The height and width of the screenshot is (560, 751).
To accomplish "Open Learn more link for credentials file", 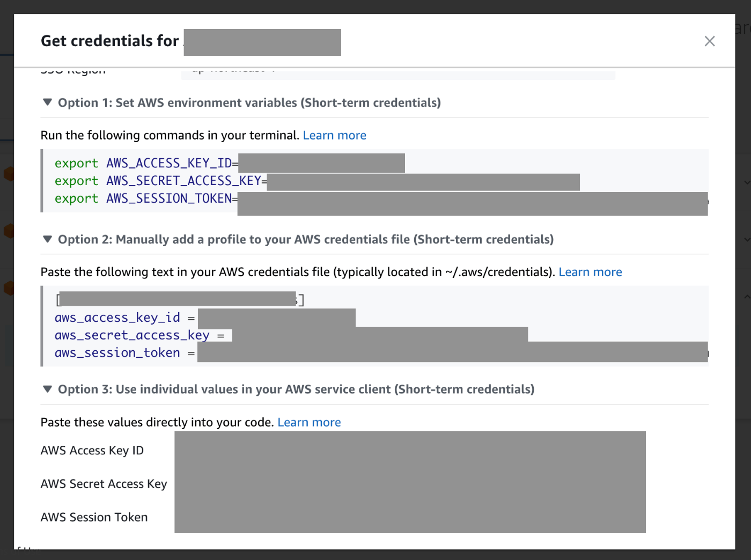I will [590, 272].
